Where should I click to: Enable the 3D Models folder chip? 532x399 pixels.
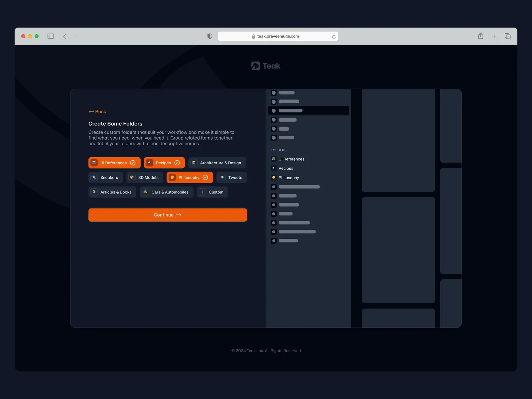pos(145,178)
